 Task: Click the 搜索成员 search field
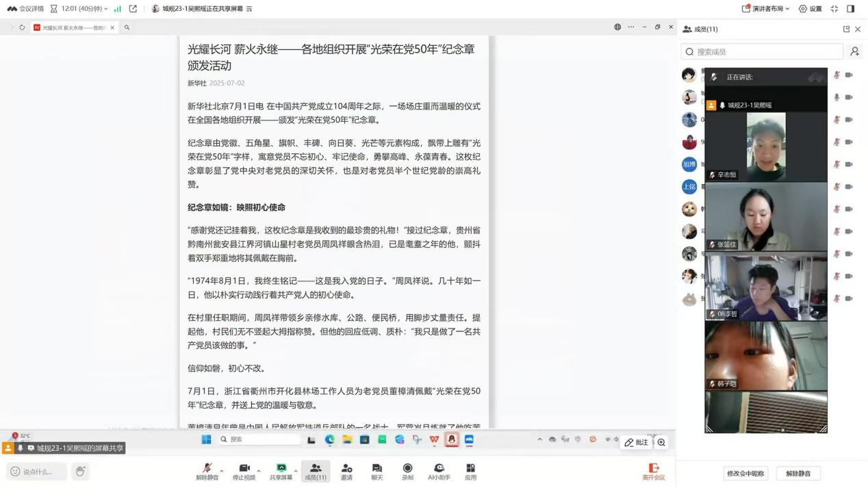(762, 52)
